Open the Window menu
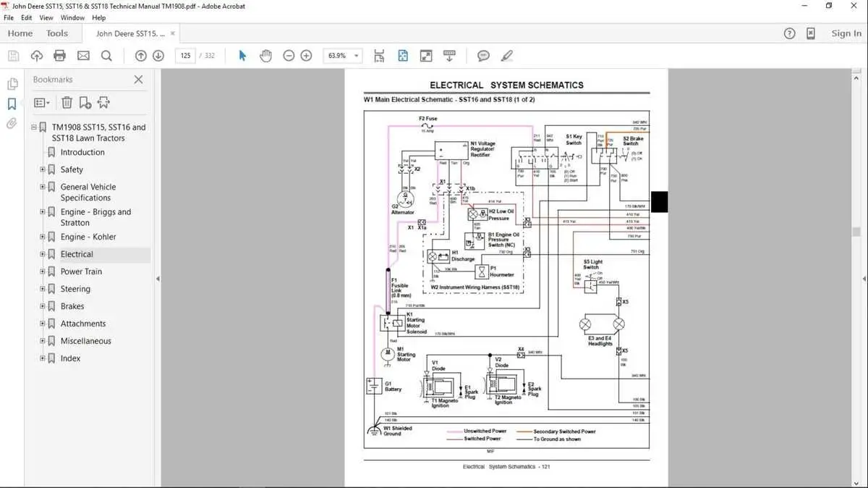This screenshot has width=868, height=488. point(72,17)
